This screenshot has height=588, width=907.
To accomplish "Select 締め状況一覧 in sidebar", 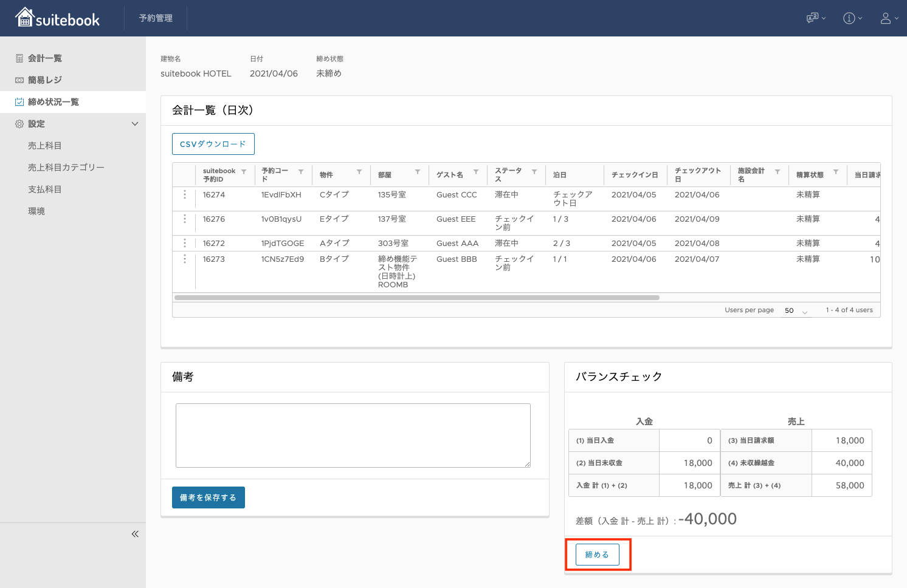I will [73, 102].
